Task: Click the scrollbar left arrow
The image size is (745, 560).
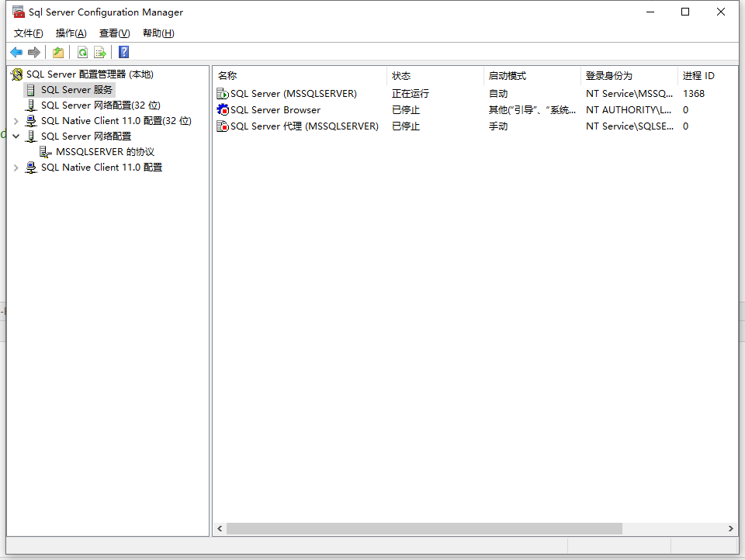Action: coord(220,529)
